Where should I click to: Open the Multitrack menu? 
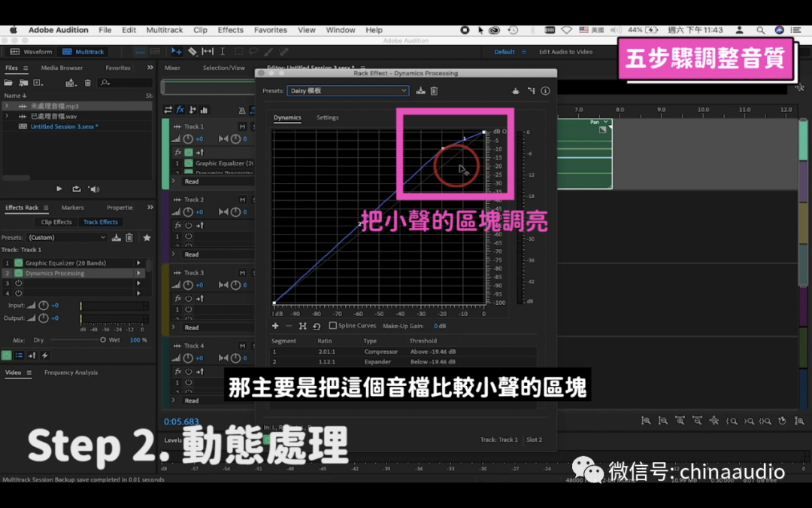pos(164,30)
